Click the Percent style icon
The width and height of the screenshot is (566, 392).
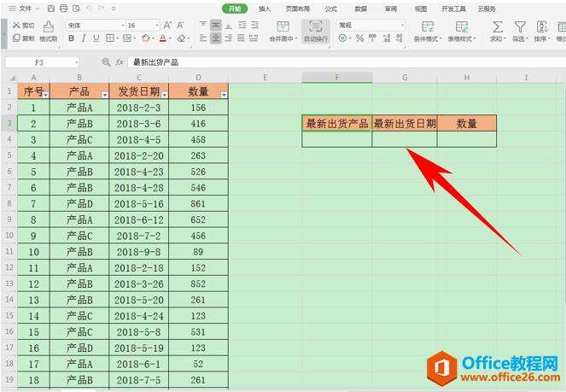click(359, 38)
